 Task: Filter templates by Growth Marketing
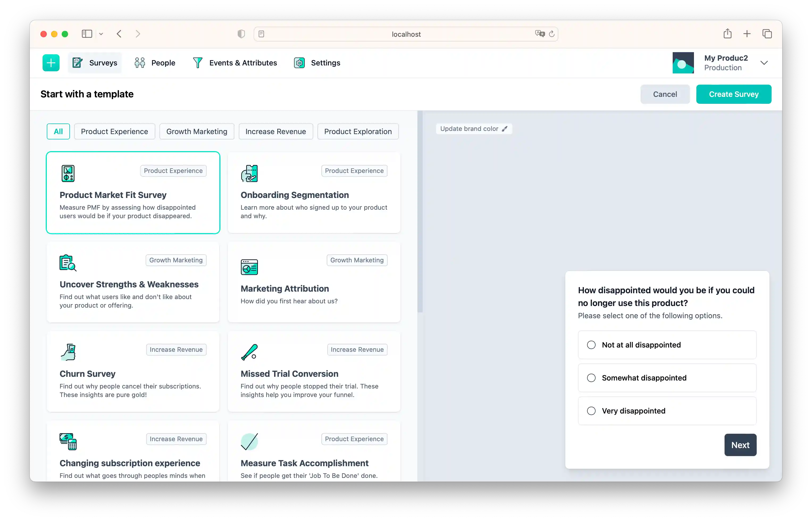(x=197, y=132)
